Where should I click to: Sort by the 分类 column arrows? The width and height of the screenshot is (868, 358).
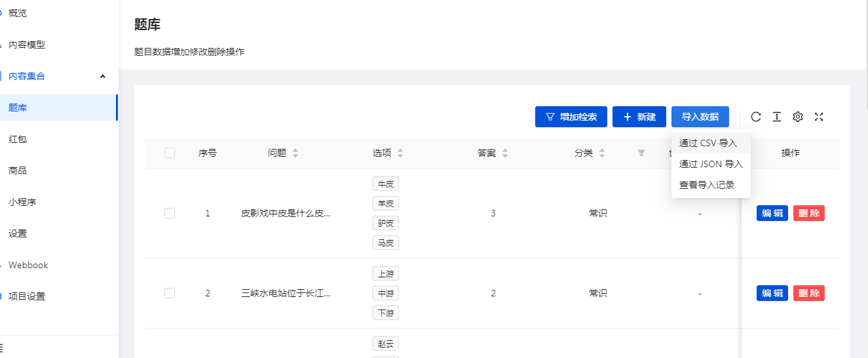coord(602,153)
